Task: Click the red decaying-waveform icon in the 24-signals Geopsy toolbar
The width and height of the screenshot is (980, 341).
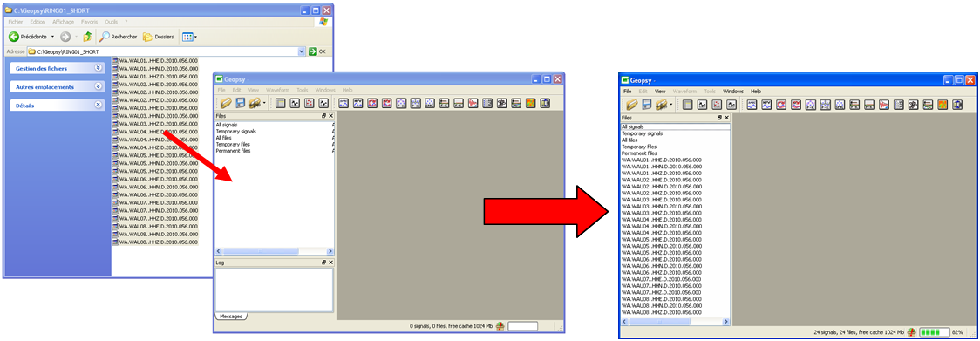Action: pos(884,105)
